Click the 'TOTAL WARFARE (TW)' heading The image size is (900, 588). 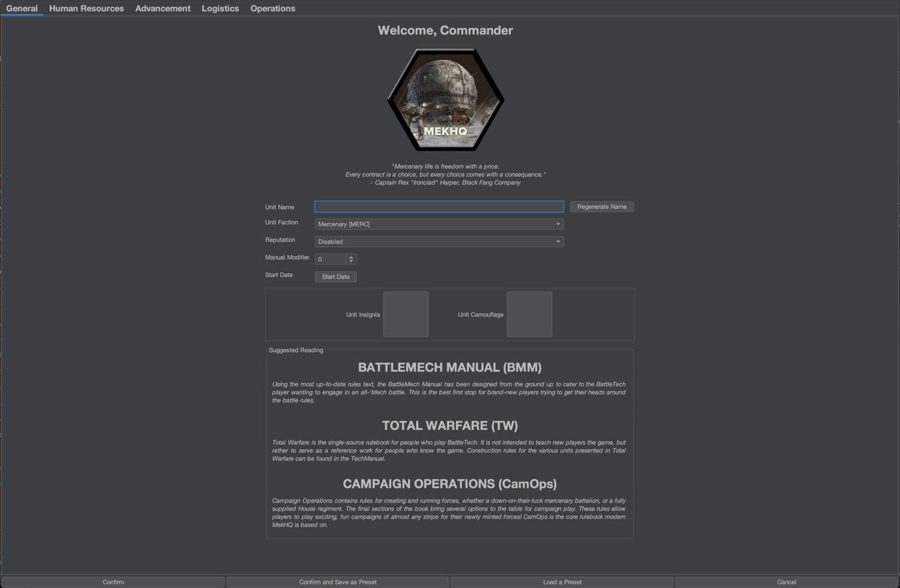tap(450, 425)
